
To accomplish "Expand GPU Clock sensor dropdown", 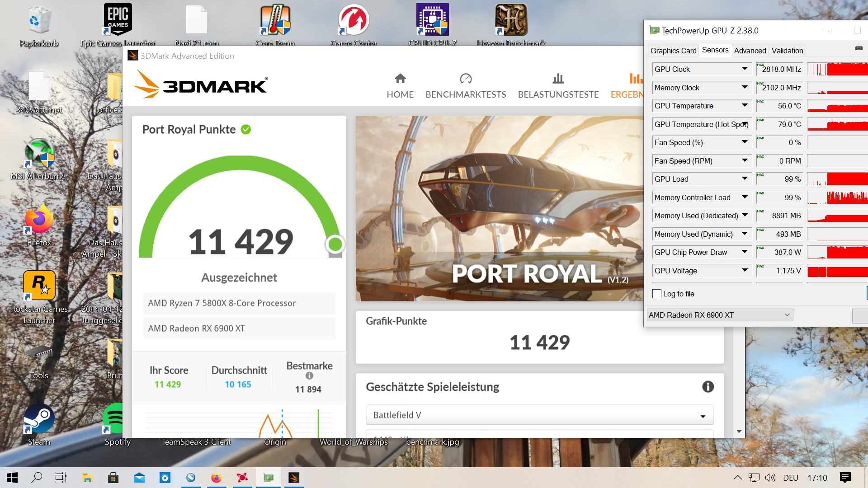I will pyautogui.click(x=745, y=69).
